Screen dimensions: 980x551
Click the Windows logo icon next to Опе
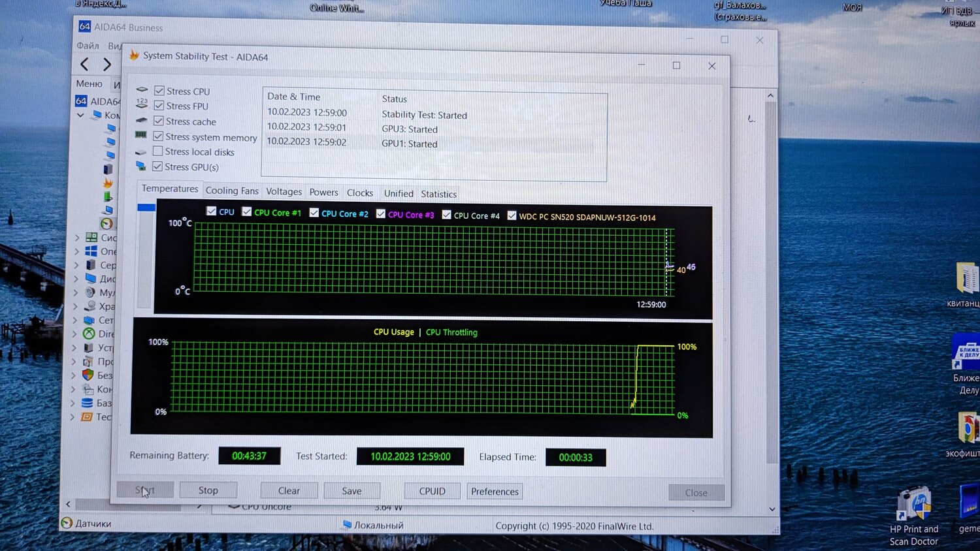91,251
